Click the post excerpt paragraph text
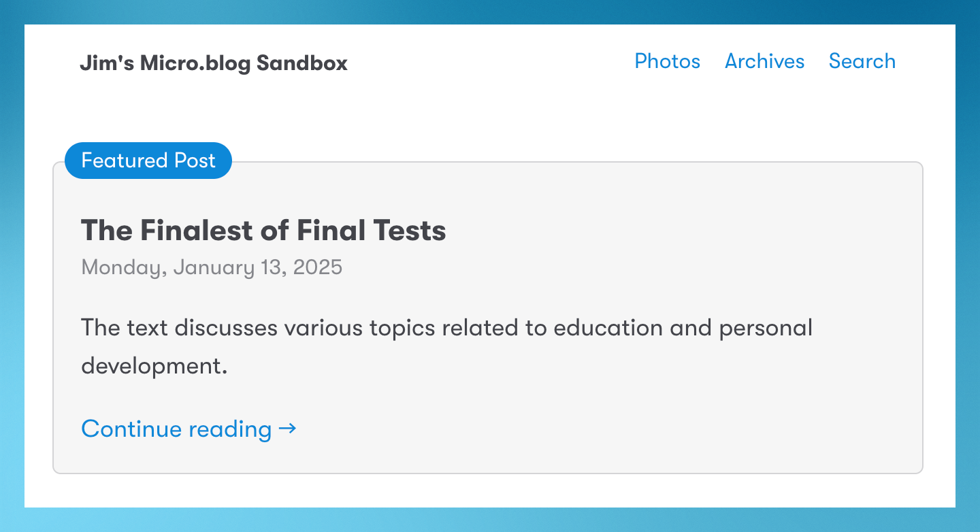 tap(446, 347)
